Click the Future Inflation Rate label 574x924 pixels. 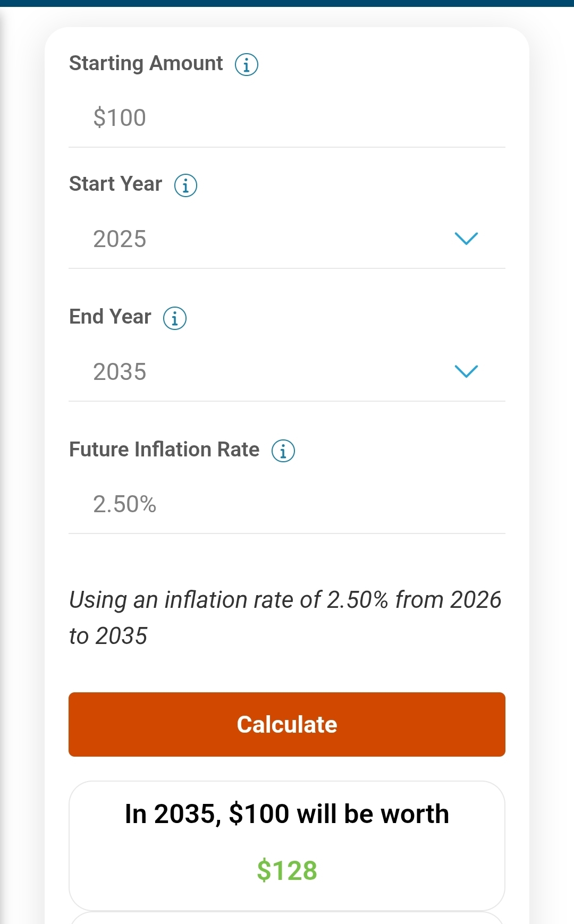pyautogui.click(x=164, y=450)
